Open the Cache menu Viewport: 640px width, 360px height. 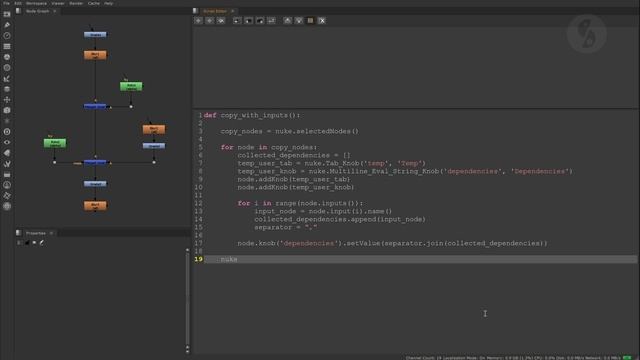94,3
